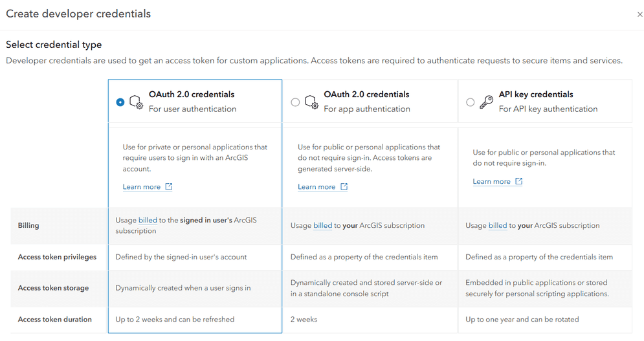Follow billed link in app authentication billing cell

[323, 225]
